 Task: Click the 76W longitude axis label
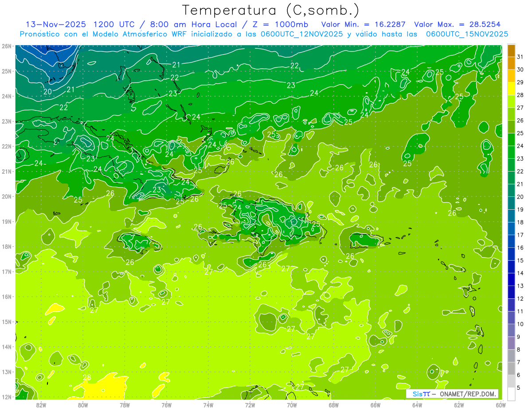pyautogui.click(x=166, y=405)
